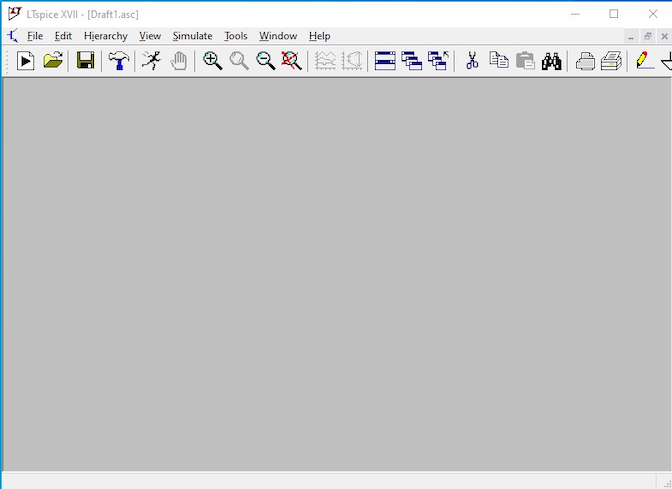The height and width of the screenshot is (489, 672).
Task: Open Control Panel with the hammer icon
Action: point(119,61)
